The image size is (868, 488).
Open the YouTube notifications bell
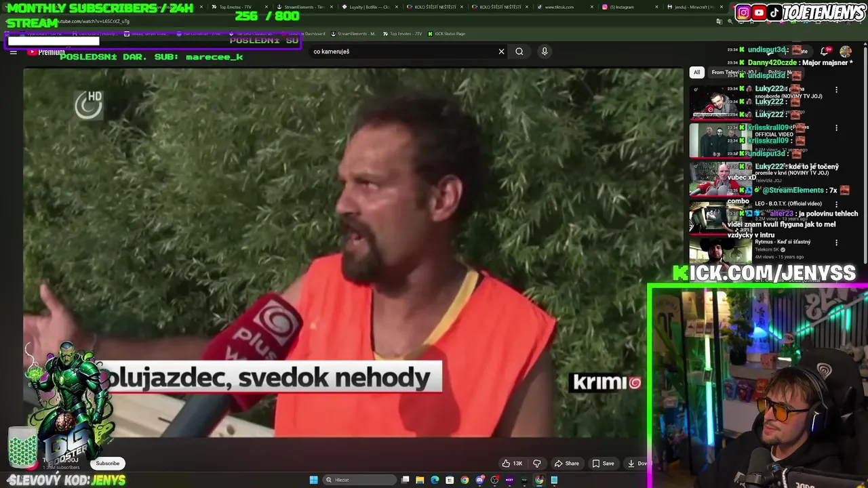(x=825, y=52)
